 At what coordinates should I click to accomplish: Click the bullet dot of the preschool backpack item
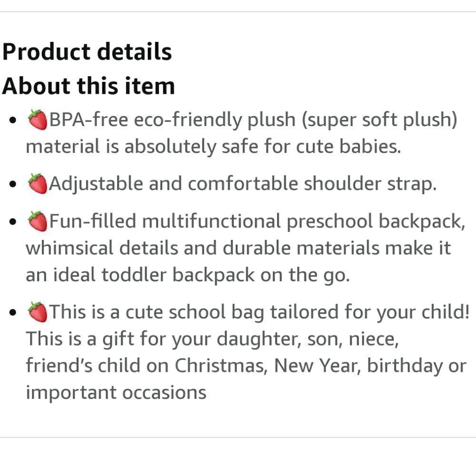pos(12,222)
